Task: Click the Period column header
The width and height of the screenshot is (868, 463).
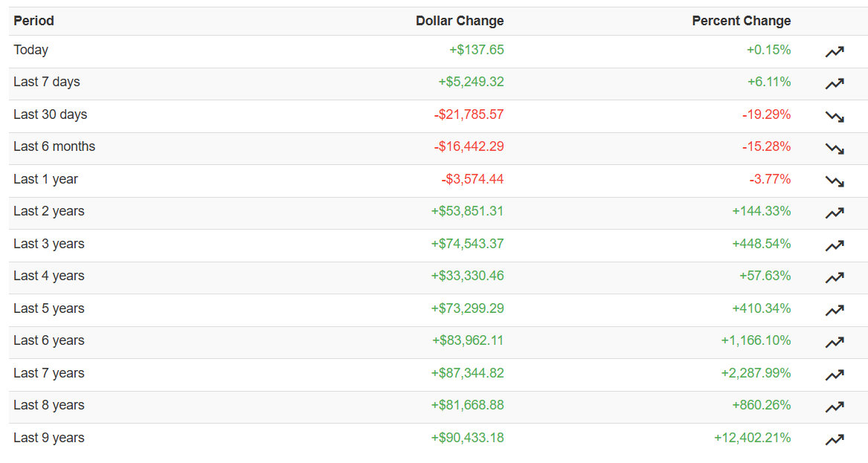Action: click(33, 21)
